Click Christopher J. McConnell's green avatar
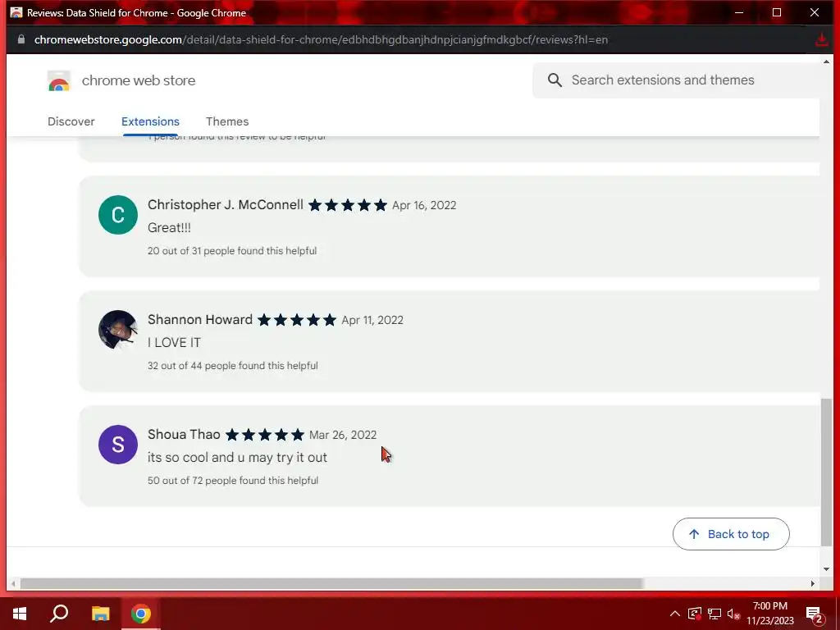The width and height of the screenshot is (840, 630). (x=118, y=215)
